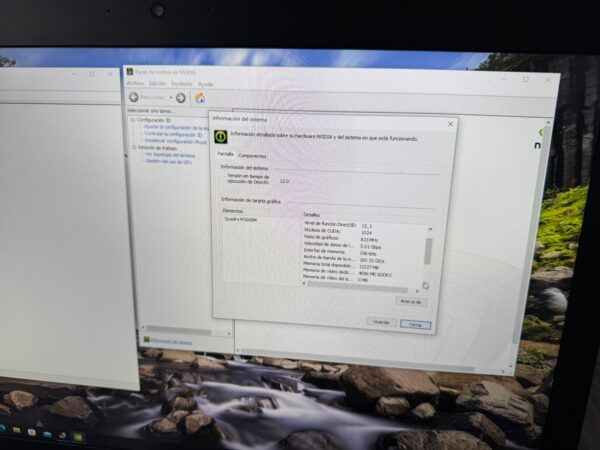Open the Información del sistema link at bottom
The image size is (600, 450).
click(x=171, y=341)
